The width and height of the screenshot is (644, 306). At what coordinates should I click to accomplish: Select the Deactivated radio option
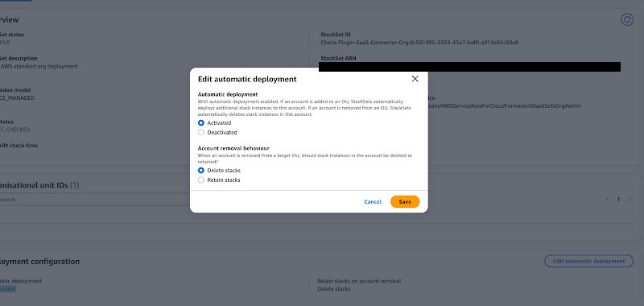click(200, 132)
